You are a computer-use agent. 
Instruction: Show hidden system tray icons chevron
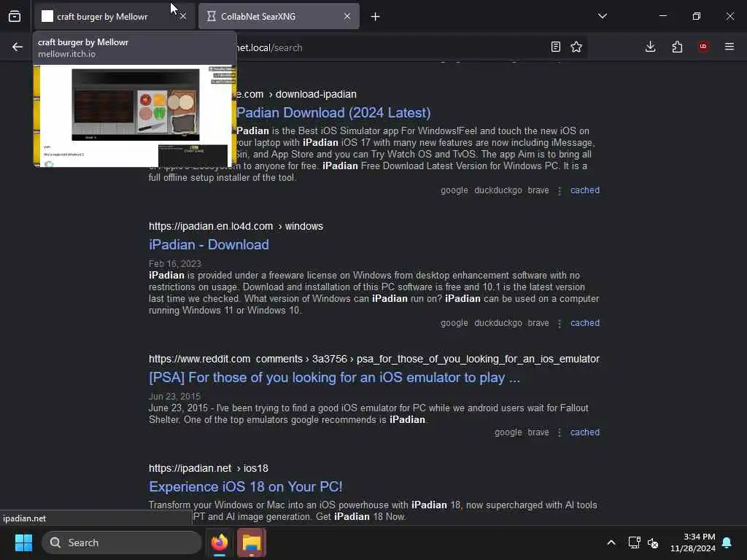pyautogui.click(x=611, y=542)
